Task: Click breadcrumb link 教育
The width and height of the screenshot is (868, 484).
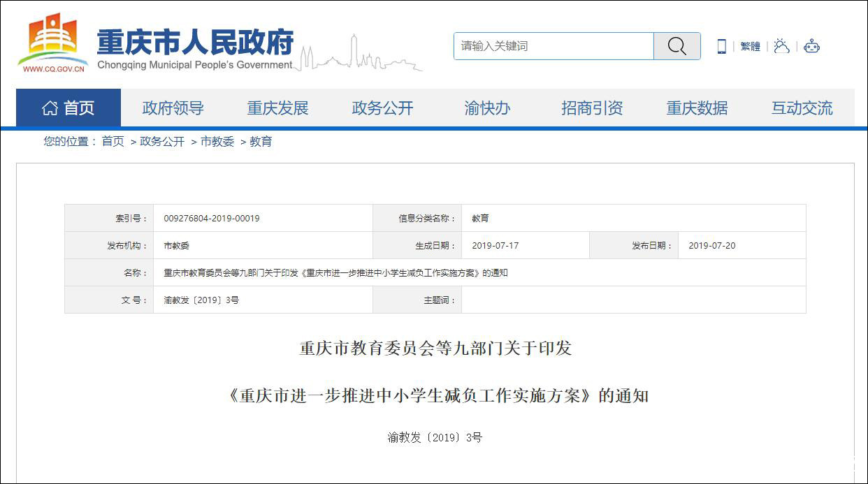Action: pos(261,142)
